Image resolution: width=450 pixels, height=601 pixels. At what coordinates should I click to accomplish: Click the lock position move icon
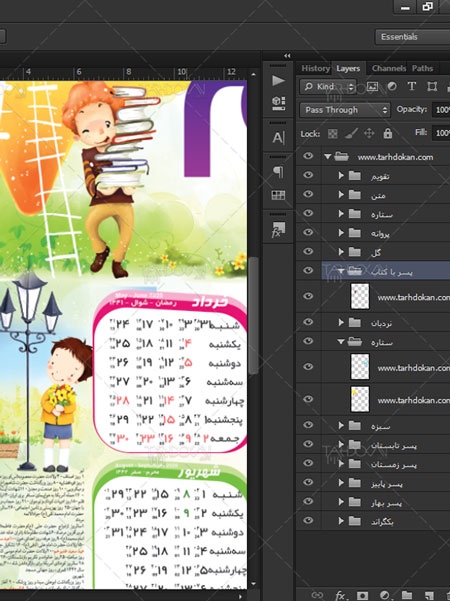369,133
